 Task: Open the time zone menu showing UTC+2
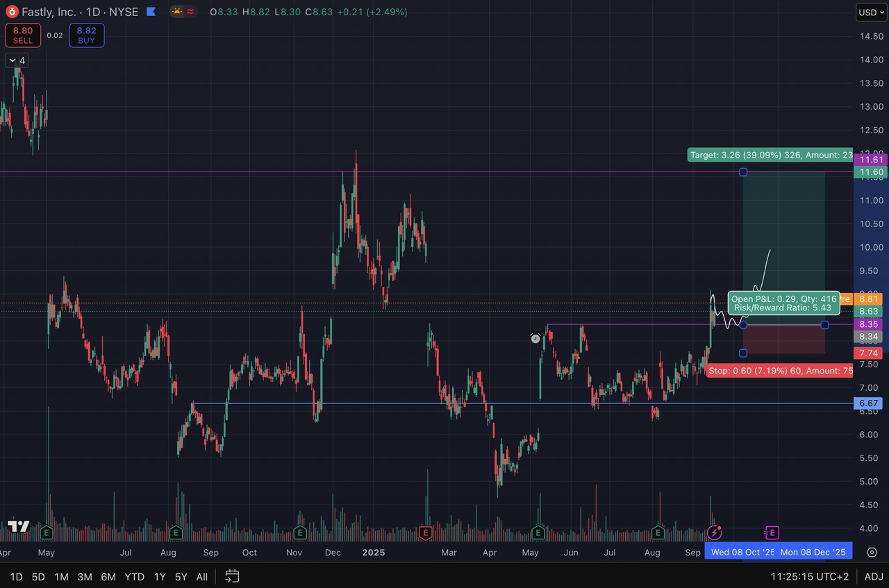[810, 576]
